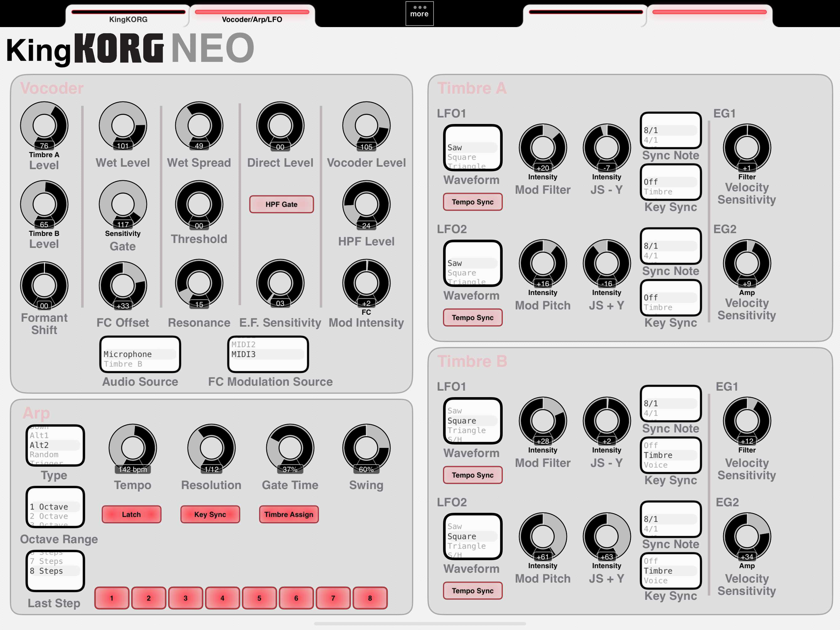Click arp step 5 button
840x630 pixels.
coord(260,598)
